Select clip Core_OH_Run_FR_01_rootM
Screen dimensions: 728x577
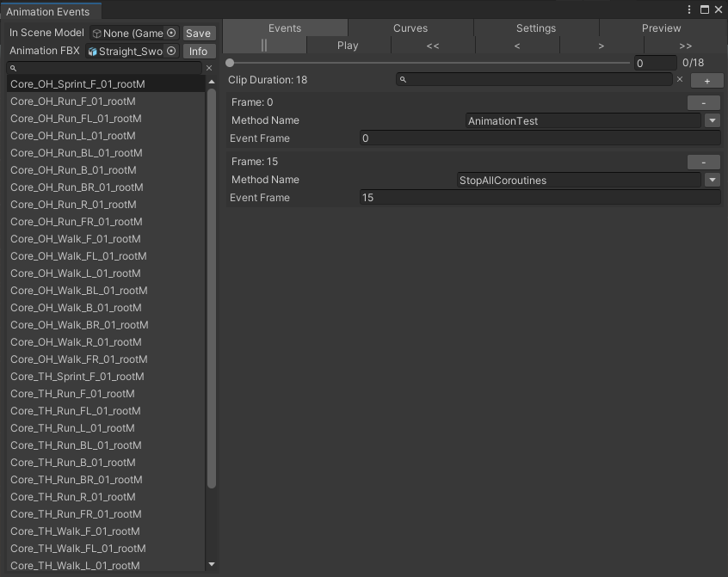click(106, 221)
